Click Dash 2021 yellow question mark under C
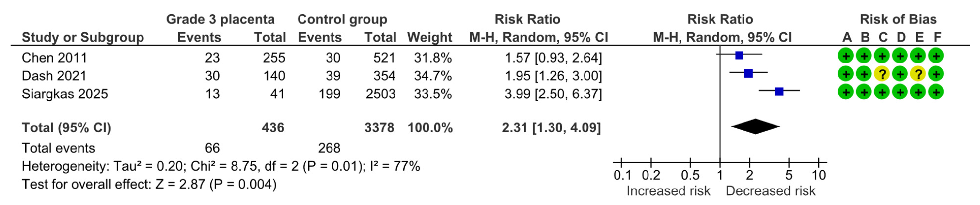 tap(882, 74)
